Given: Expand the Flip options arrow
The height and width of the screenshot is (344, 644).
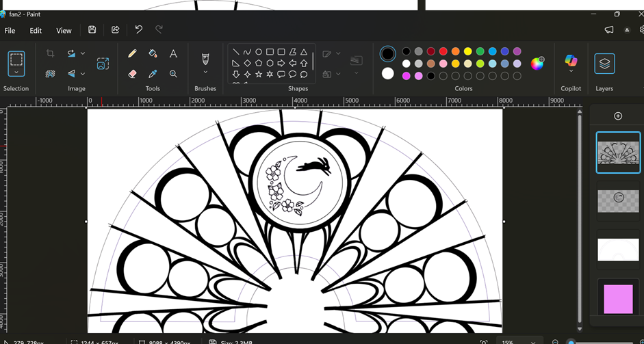Looking at the screenshot, I should (x=83, y=73).
